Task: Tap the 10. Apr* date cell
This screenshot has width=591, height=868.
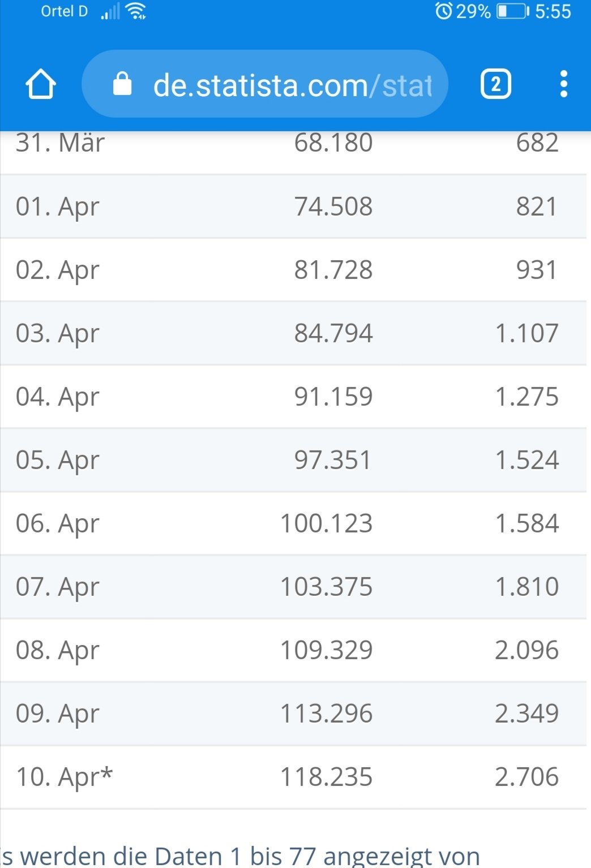Action: click(64, 777)
